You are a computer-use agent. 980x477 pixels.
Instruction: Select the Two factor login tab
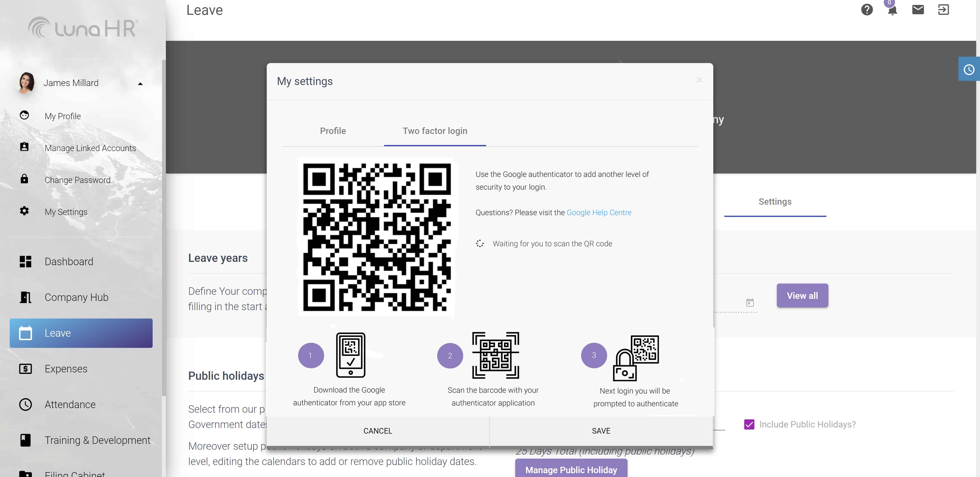click(x=435, y=131)
